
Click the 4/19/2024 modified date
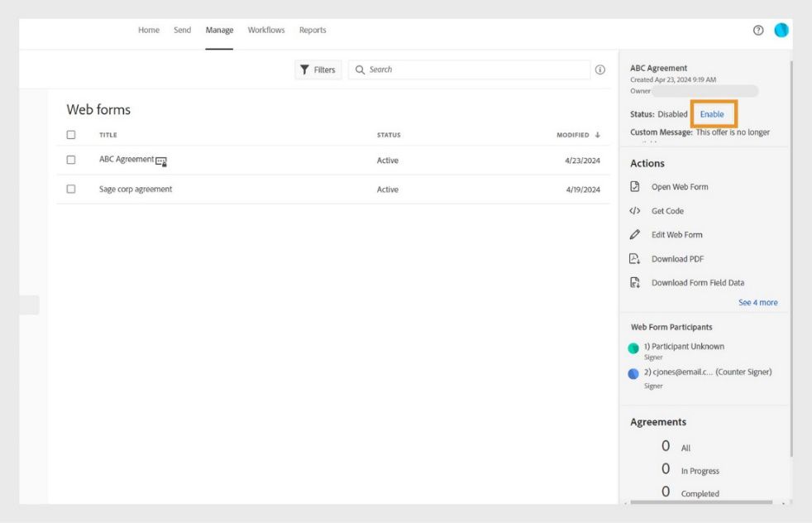[x=583, y=190]
